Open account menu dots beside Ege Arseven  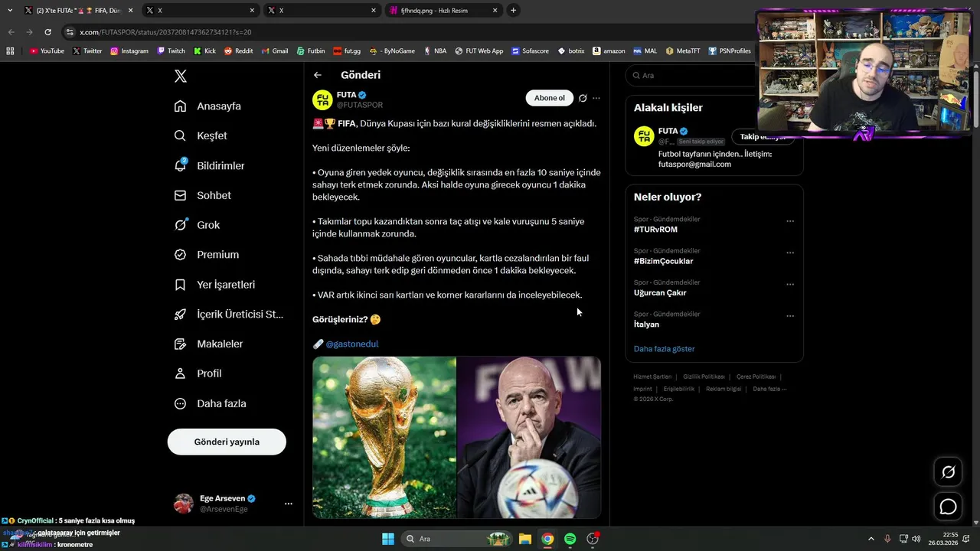pyautogui.click(x=289, y=504)
